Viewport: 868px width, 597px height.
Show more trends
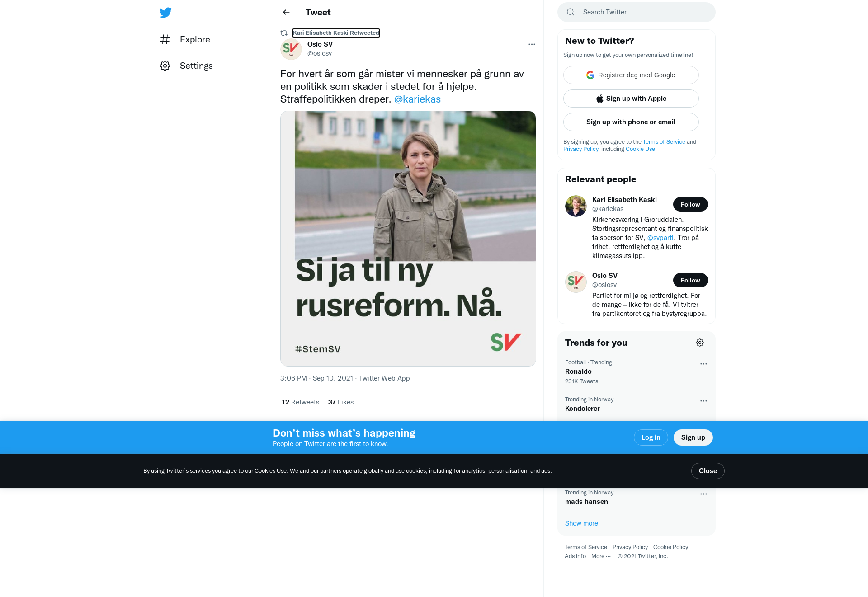pos(581,523)
